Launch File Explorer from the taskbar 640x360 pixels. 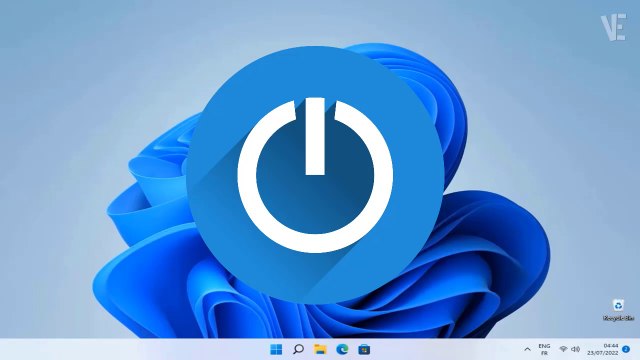tap(320, 349)
